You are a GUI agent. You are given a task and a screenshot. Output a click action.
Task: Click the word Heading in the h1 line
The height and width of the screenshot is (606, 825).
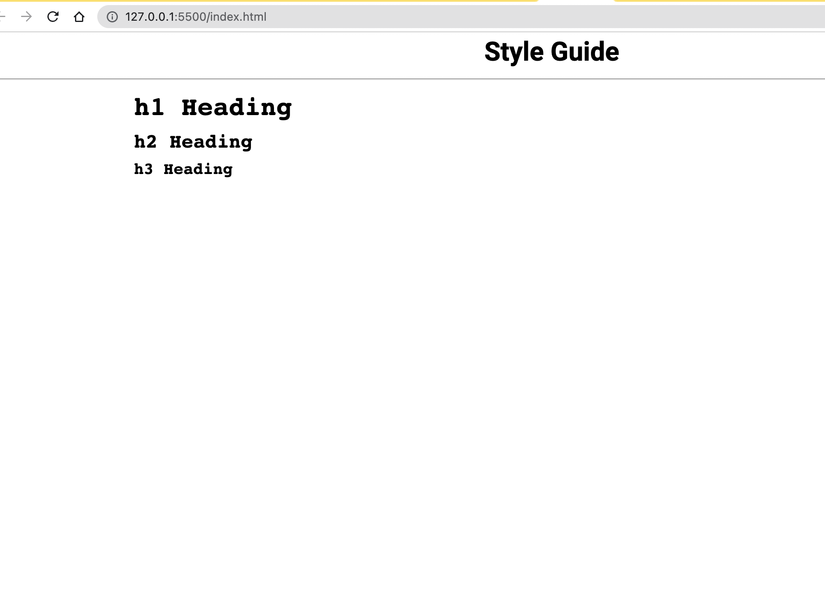pyautogui.click(x=237, y=108)
